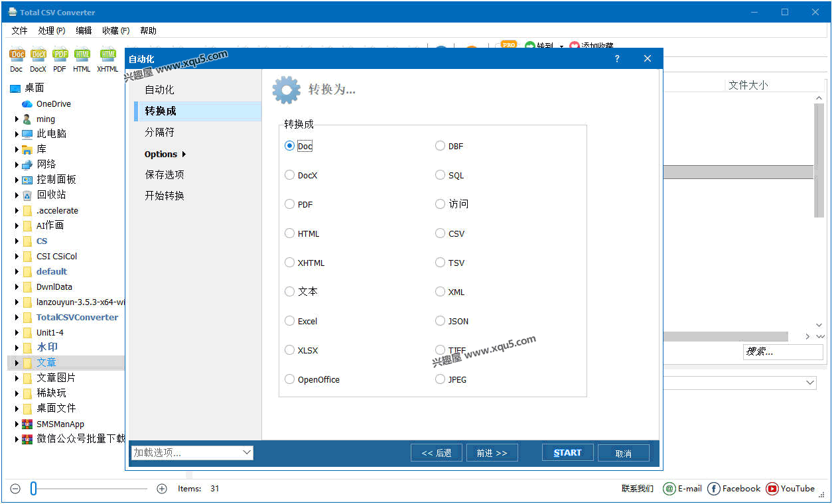
Task: Select the Doc conversion icon in the toolbar
Action: 17,58
